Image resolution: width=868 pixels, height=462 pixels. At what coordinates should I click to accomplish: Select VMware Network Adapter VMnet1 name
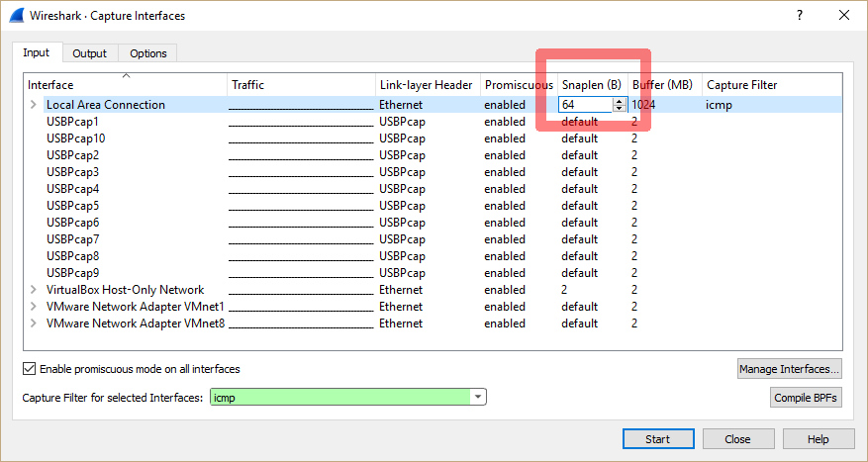point(136,307)
